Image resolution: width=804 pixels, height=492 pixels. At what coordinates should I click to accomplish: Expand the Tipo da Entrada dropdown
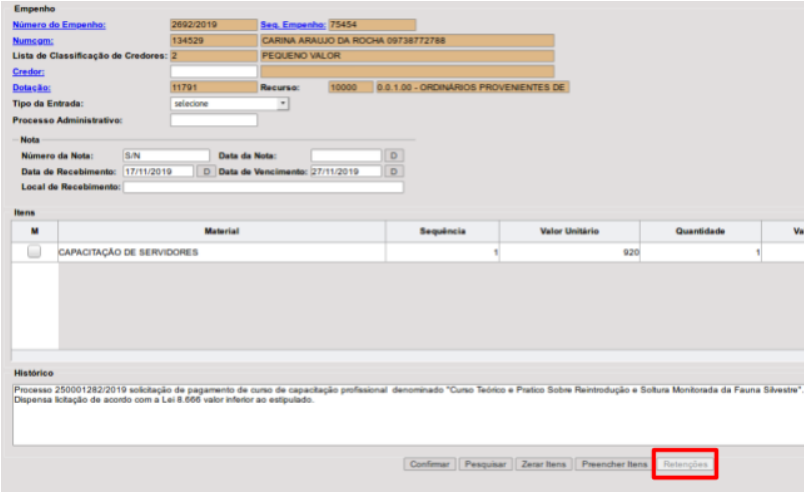click(283, 103)
